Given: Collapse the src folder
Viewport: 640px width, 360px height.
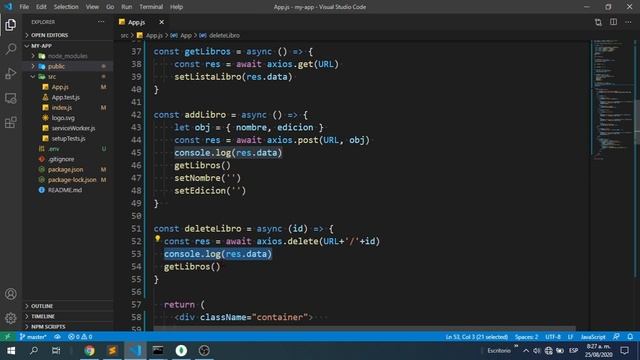Looking at the screenshot, I should (x=68, y=76).
